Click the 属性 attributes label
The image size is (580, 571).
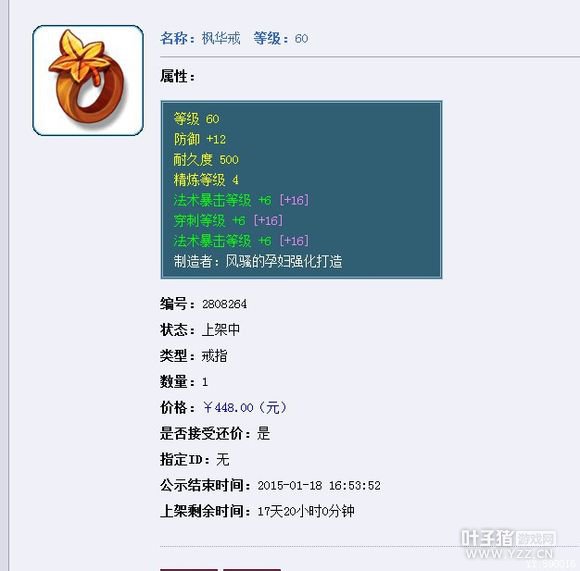pyautogui.click(x=177, y=76)
